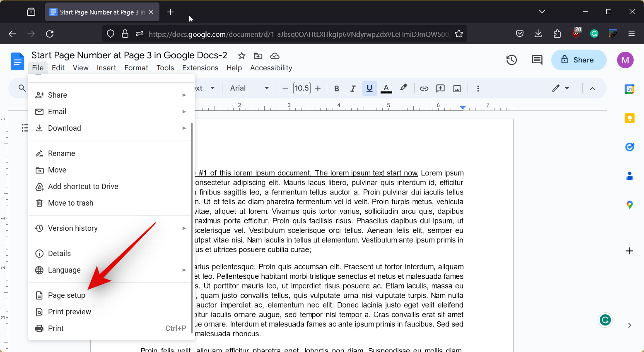Star the document title

[242, 56]
